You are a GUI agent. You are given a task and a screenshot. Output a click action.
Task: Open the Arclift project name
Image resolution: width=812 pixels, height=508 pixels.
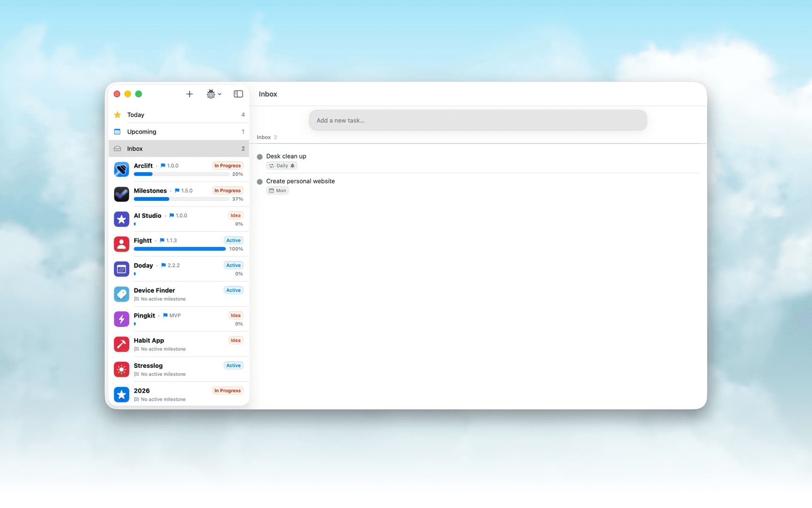143,166
